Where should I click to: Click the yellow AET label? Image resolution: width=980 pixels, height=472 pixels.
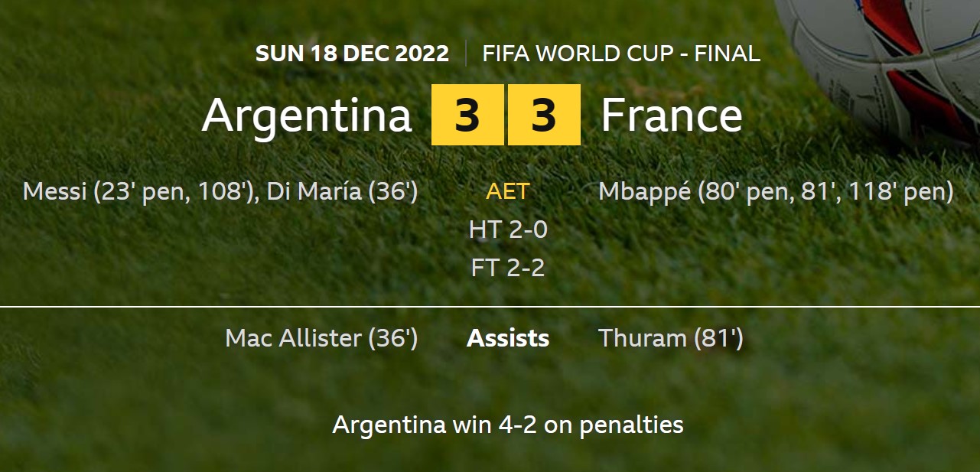[x=508, y=191]
